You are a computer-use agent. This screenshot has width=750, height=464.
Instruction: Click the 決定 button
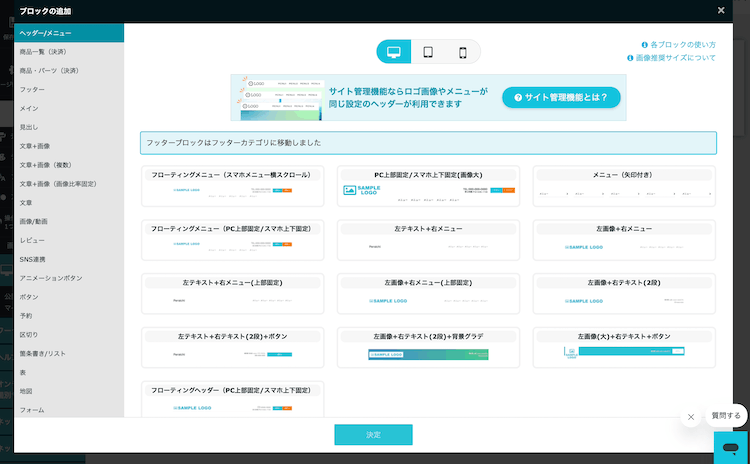(x=374, y=434)
